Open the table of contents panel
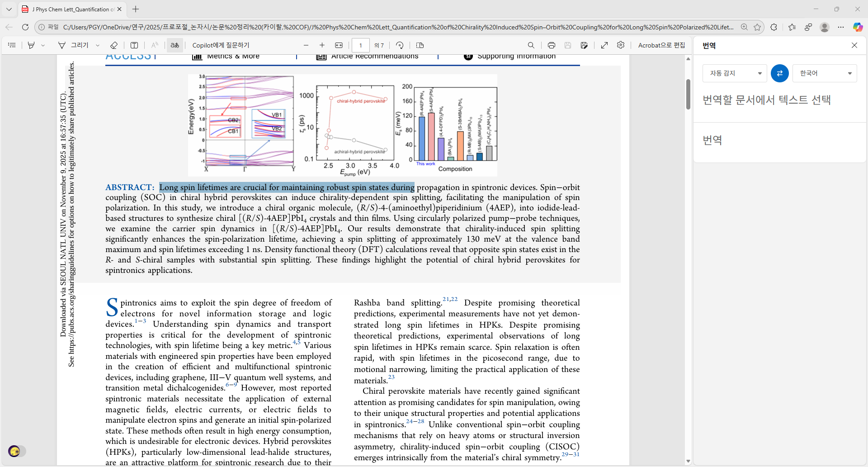The image size is (868, 467). point(12,45)
